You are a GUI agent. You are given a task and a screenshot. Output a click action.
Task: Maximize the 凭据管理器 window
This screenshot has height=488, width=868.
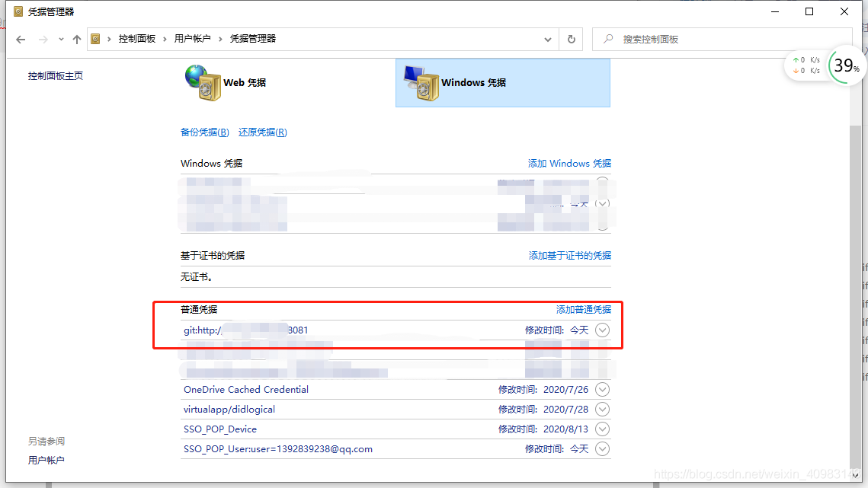point(809,11)
